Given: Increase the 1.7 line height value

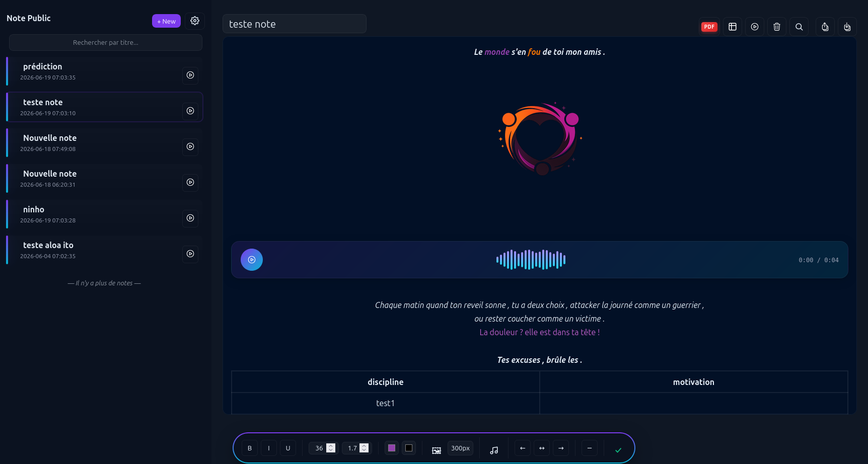Looking at the screenshot, I should [364, 446].
